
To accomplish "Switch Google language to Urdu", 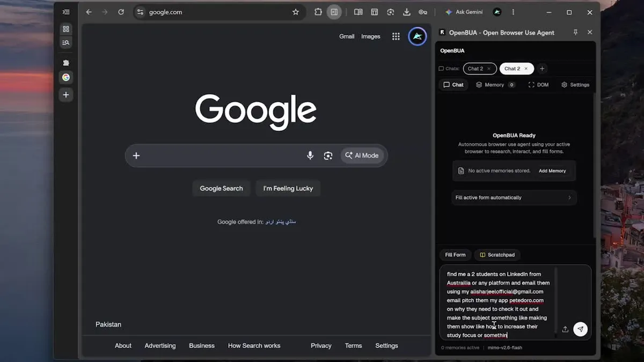I will pyautogui.click(x=269, y=221).
